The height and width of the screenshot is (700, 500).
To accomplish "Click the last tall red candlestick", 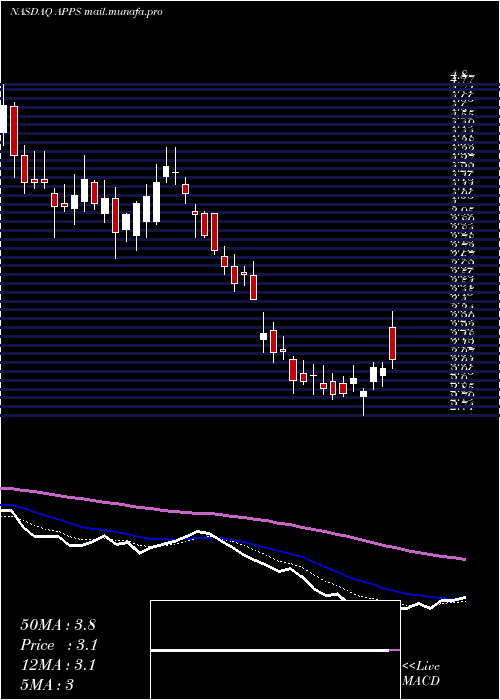I will pos(392,343).
